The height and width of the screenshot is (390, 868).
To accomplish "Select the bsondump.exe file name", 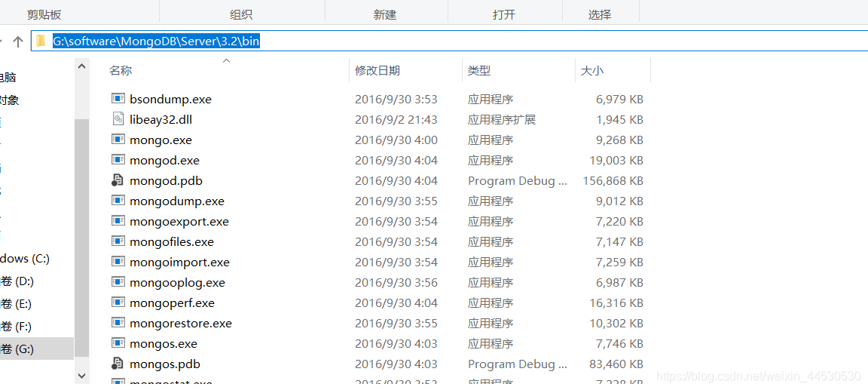I will coord(170,100).
